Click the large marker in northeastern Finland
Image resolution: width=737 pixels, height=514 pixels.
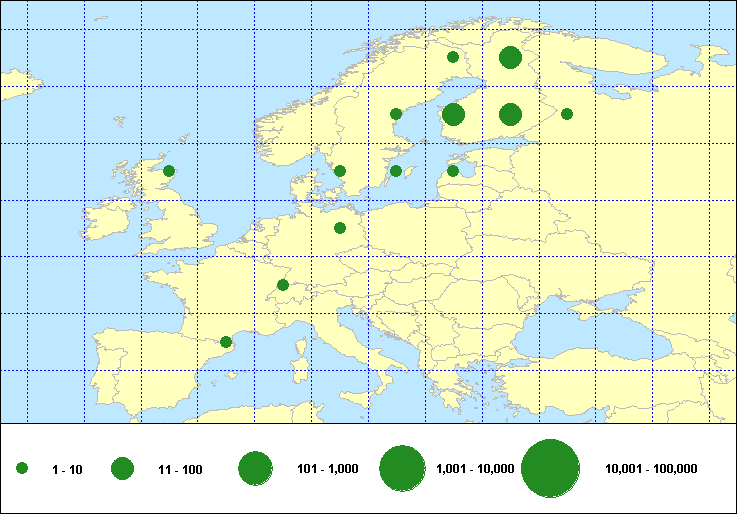pos(510,57)
